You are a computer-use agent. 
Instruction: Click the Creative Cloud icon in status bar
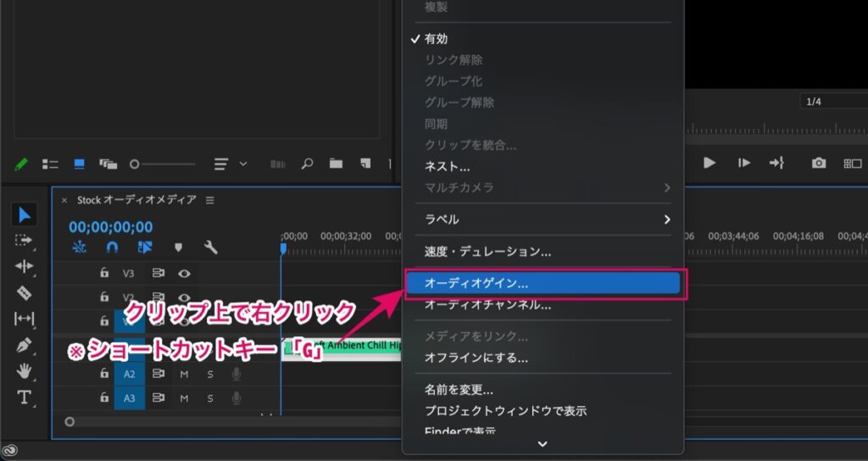click(11, 451)
